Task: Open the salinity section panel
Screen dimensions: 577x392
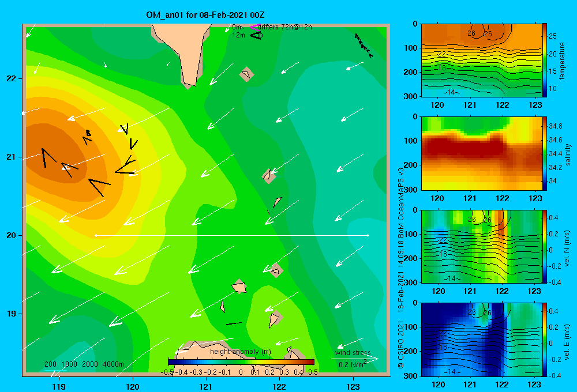Action: point(481,153)
